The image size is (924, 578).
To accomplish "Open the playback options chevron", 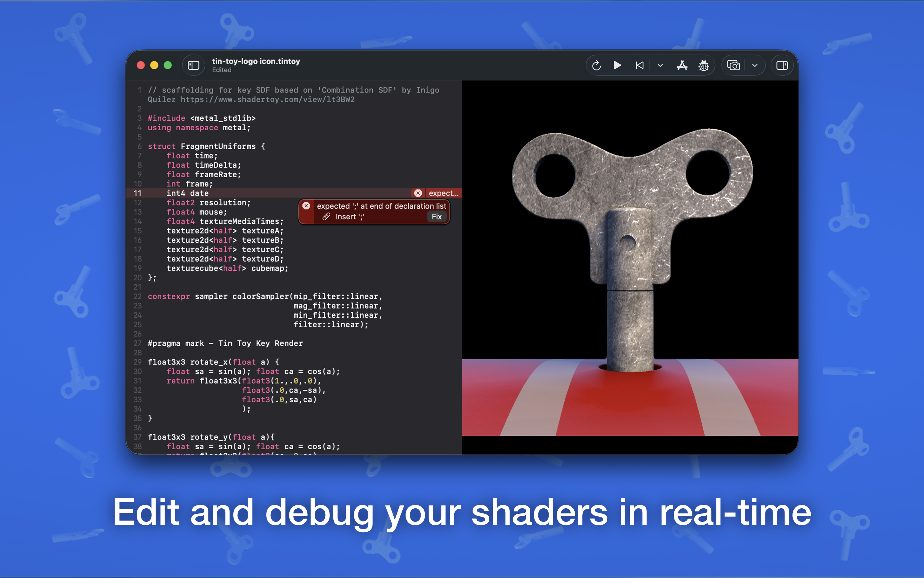I will [x=660, y=66].
